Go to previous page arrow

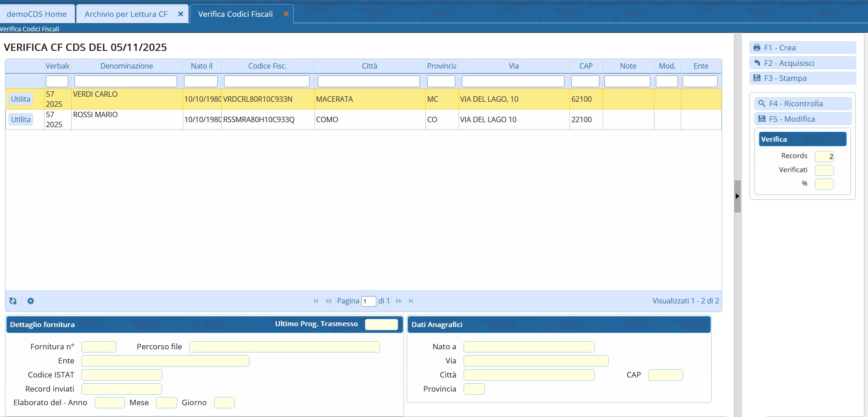click(328, 301)
